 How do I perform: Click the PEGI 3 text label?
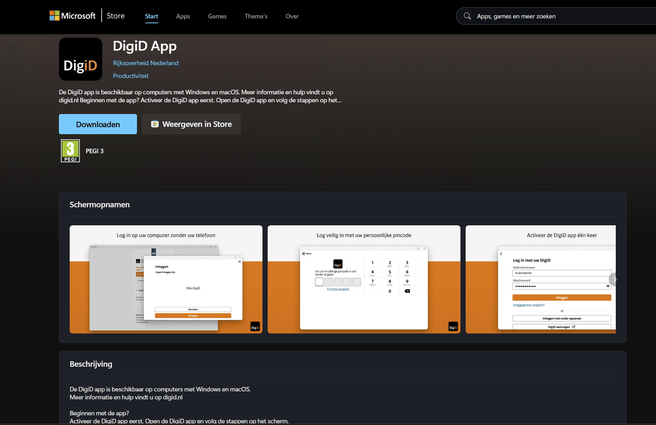(x=95, y=151)
